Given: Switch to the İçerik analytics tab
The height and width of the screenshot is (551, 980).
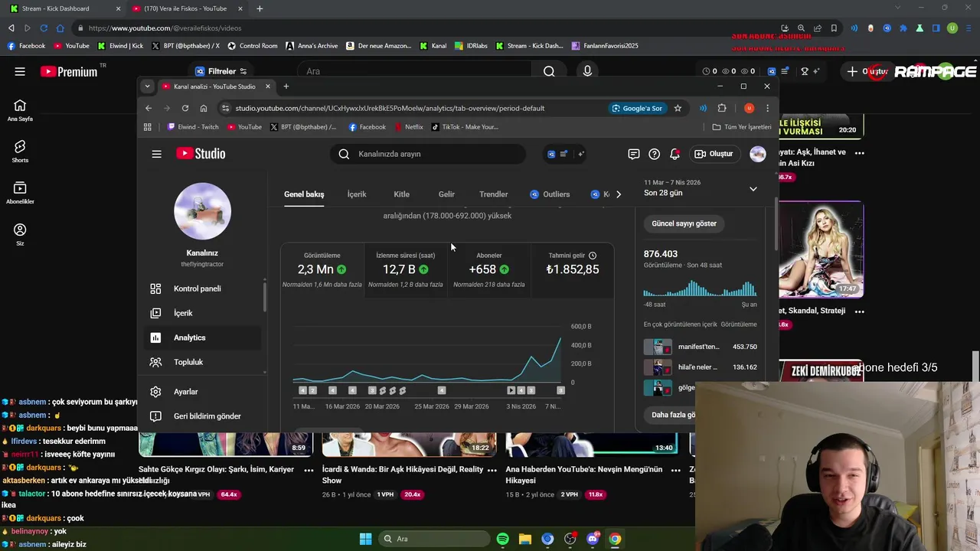Looking at the screenshot, I should [357, 194].
